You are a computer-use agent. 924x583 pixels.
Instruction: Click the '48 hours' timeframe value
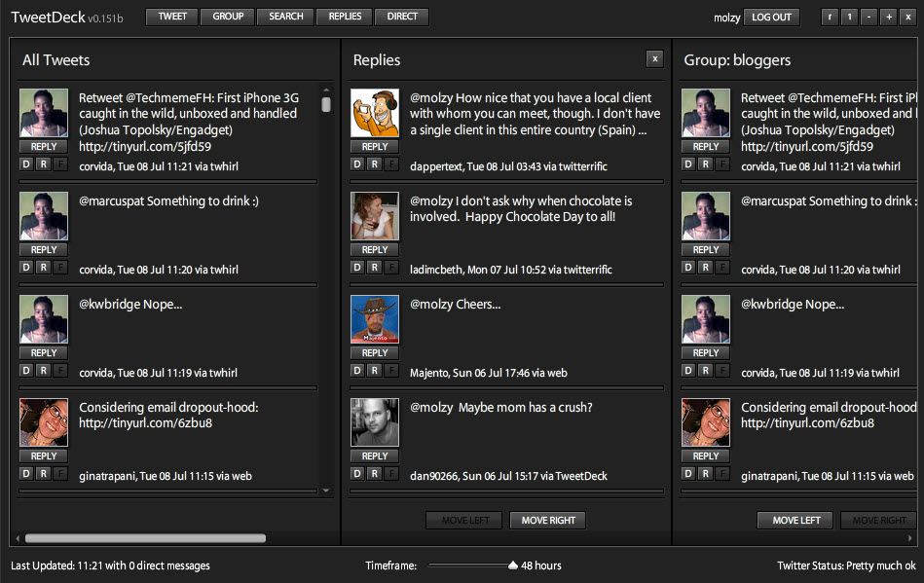point(541,565)
